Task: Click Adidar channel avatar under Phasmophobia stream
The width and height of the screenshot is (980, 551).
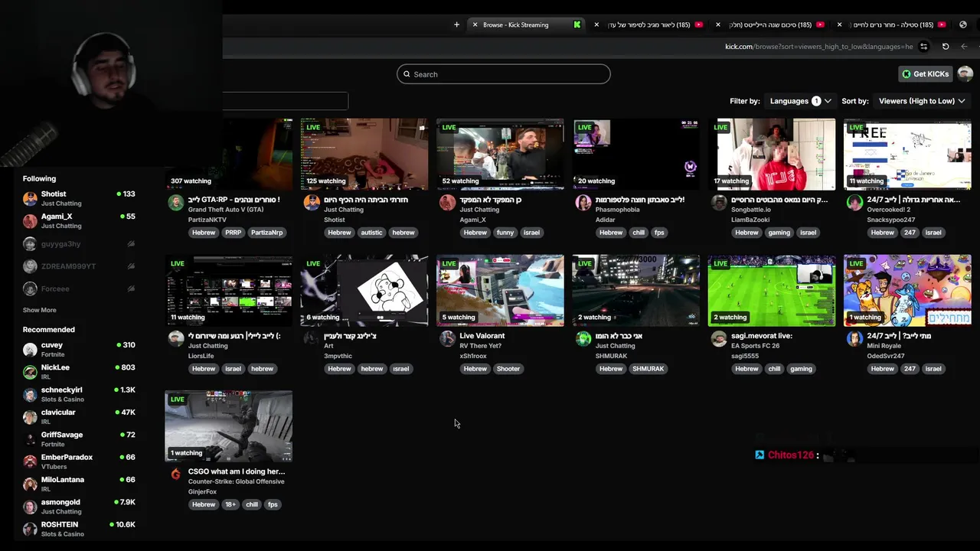Action: 583,203
